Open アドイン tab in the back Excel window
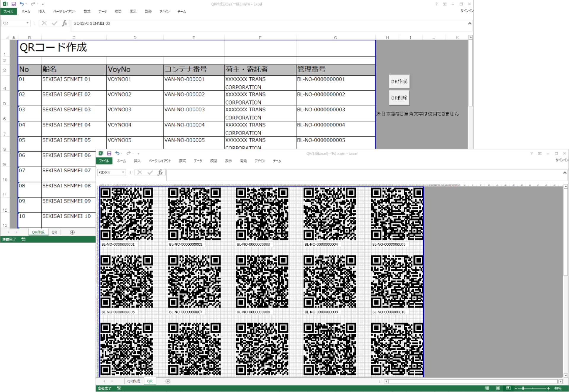The height and width of the screenshot is (392, 569). click(164, 12)
